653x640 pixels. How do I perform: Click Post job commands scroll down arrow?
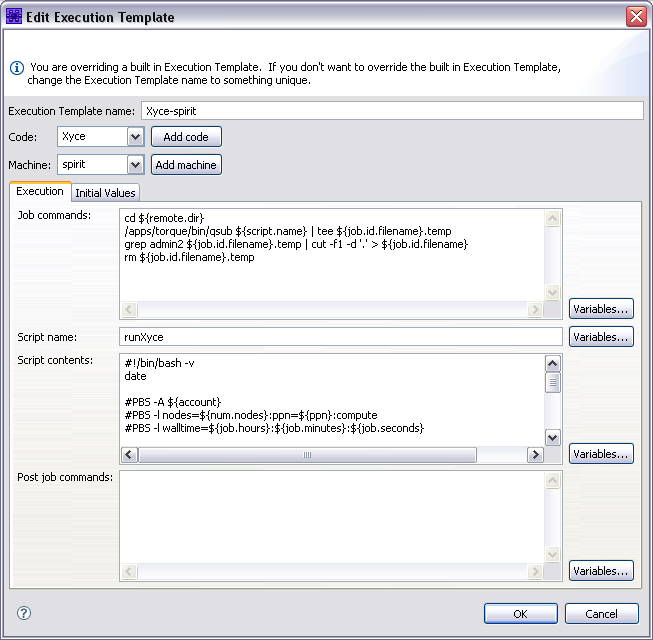coord(553,555)
